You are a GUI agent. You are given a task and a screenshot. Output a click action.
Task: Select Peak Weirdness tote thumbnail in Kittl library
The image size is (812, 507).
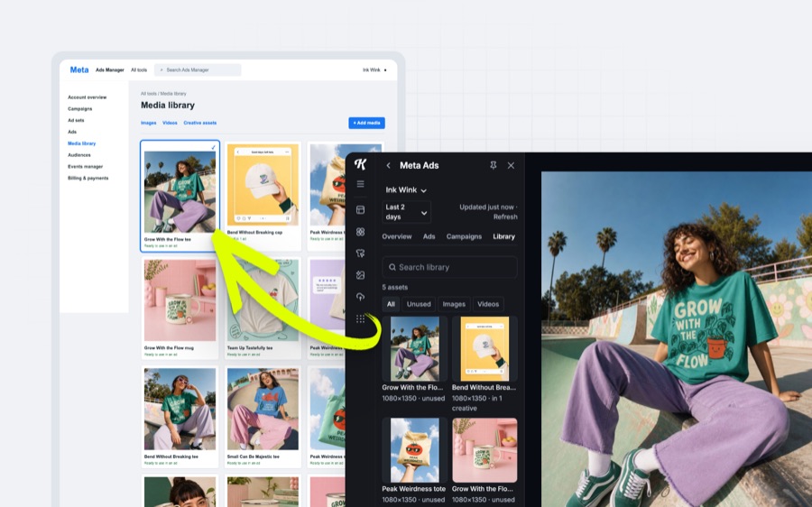point(414,450)
